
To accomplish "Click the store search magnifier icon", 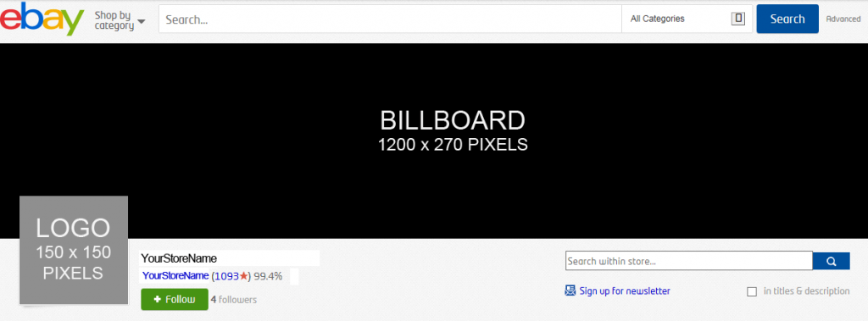I will pyautogui.click(x=831, y=261).
